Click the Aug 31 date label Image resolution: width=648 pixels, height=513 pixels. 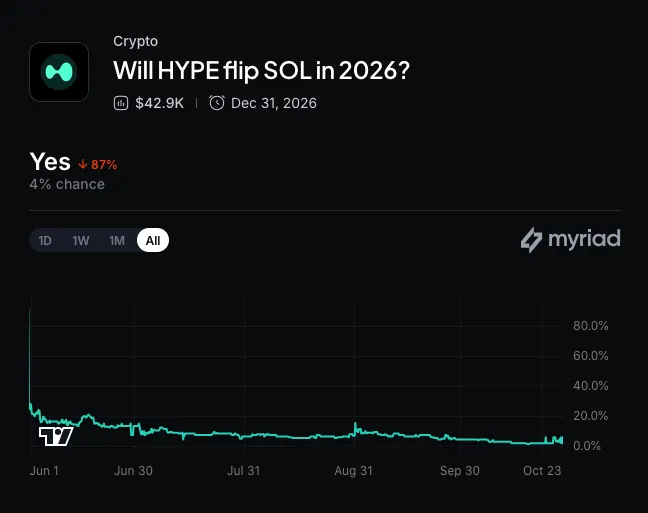coord(354,471)
